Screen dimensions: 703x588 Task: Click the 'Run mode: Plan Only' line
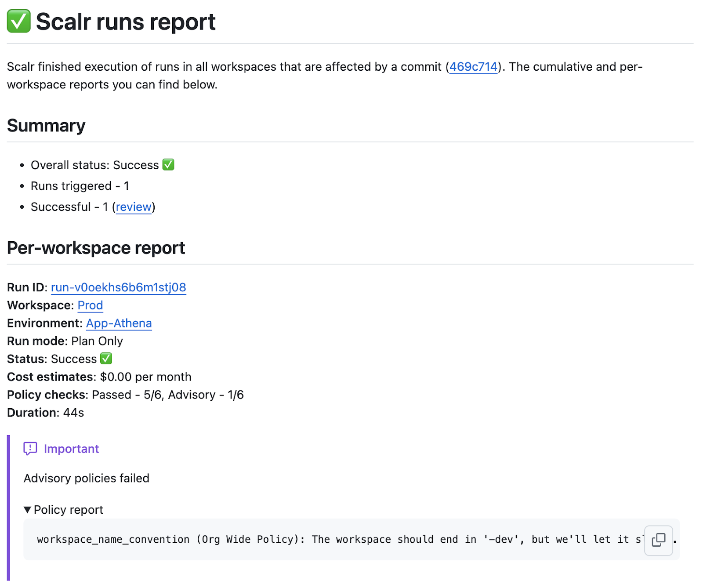65,341
